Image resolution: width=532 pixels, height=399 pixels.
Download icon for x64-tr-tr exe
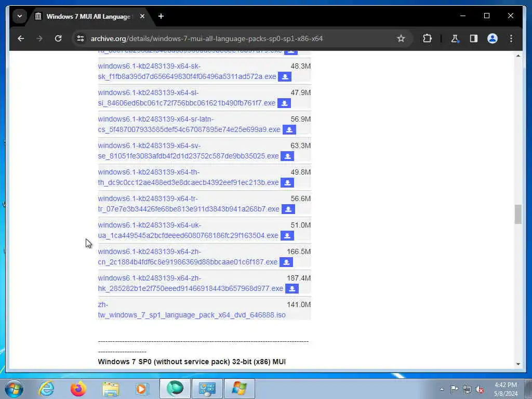288,209
